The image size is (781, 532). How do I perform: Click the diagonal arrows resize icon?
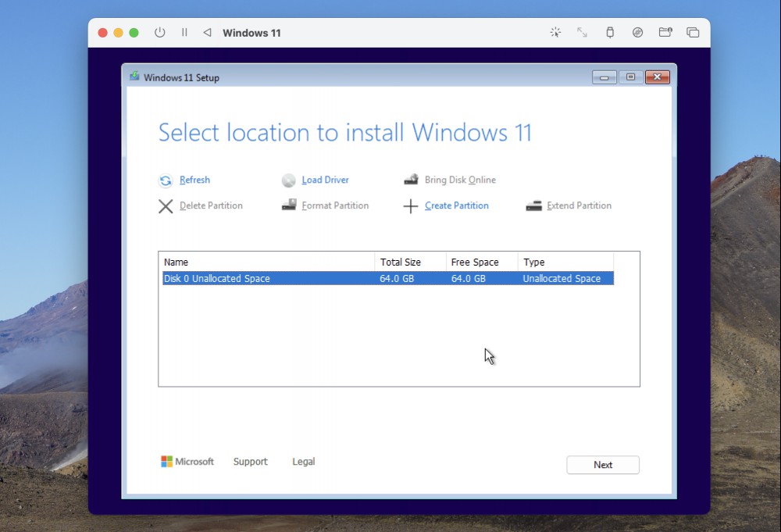582,32
